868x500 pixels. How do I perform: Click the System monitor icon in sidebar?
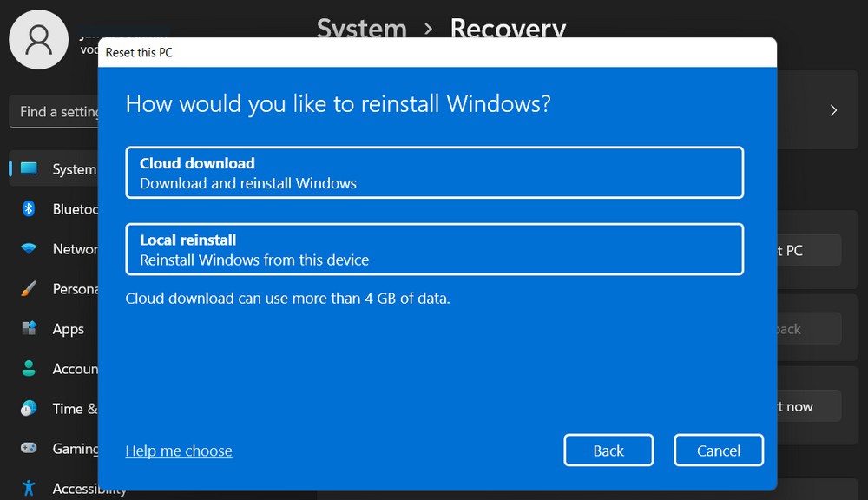(x=29, y=168)
